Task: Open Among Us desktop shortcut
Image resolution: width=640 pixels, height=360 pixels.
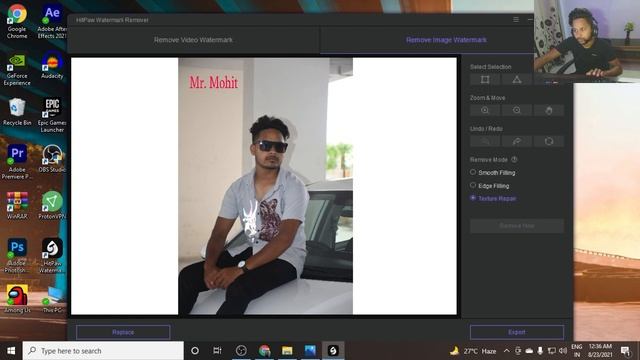Action: pos(17,299)
